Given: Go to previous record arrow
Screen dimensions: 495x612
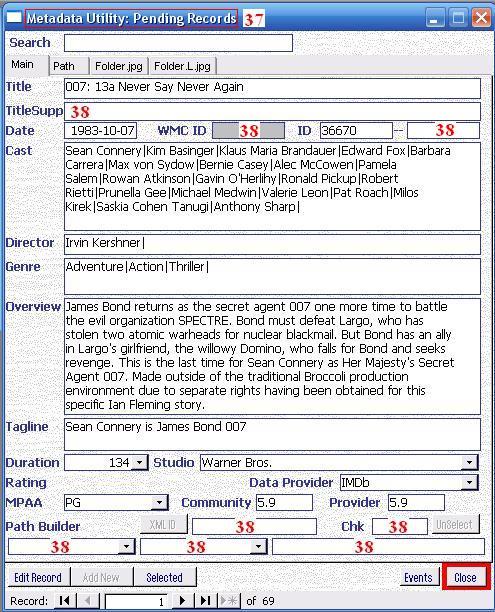Looking at the screenshot, I should point(87,600).
